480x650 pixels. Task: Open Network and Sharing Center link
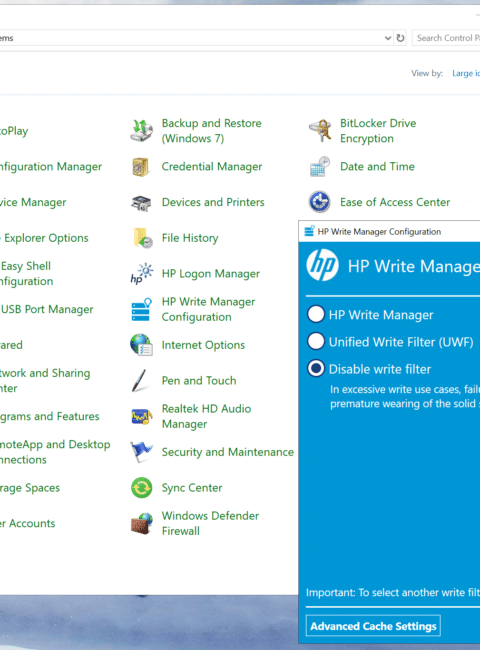tap(45, 381)
